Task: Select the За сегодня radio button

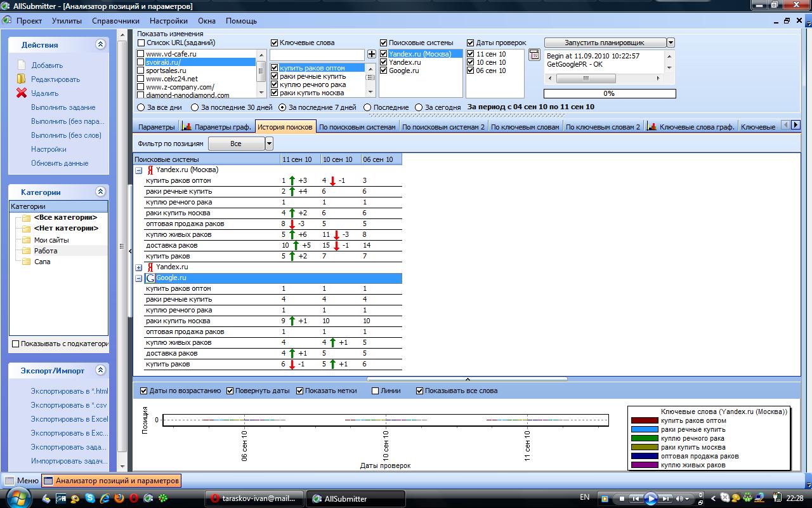Action: pos(419,107)
